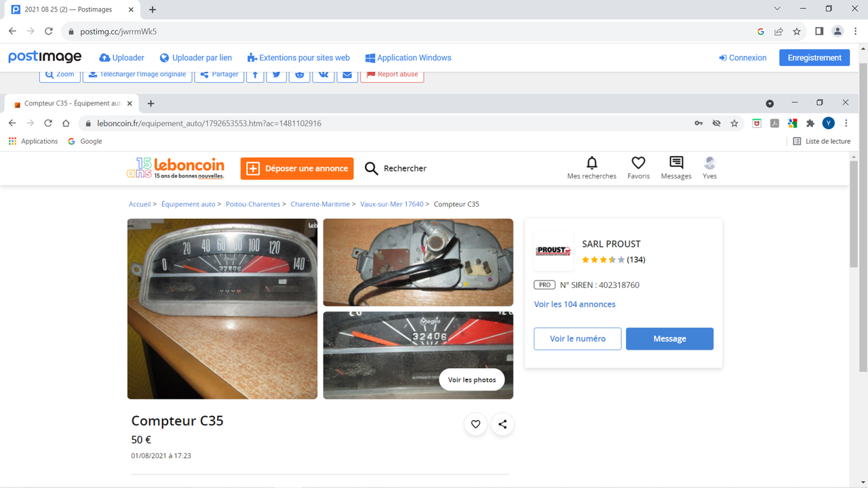Image resolution: width=868 pixels, height=488 pixels.
Task: Bookmark the postimg.cc page with the star
Action: click(x=797, y=31)
